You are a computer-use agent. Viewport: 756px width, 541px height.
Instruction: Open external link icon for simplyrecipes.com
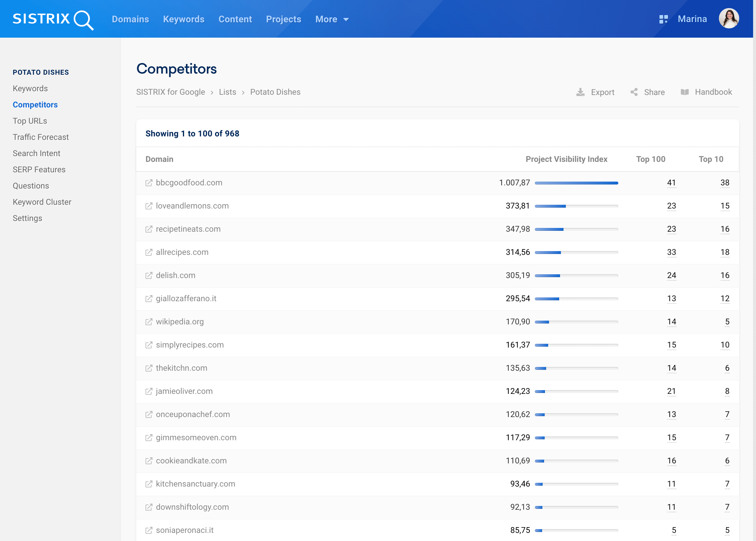149,345
